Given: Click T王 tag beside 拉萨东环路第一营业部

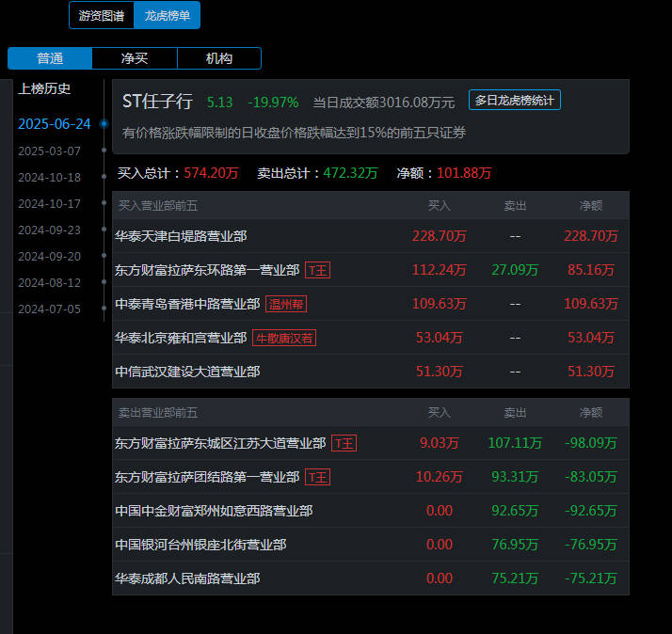Looking at the screenshot, I should [x=317, y=270].
